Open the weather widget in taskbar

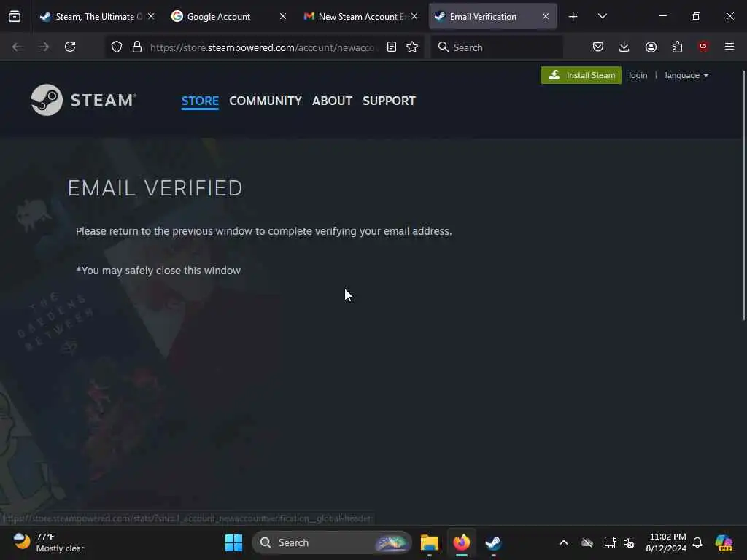pos(47,542)
